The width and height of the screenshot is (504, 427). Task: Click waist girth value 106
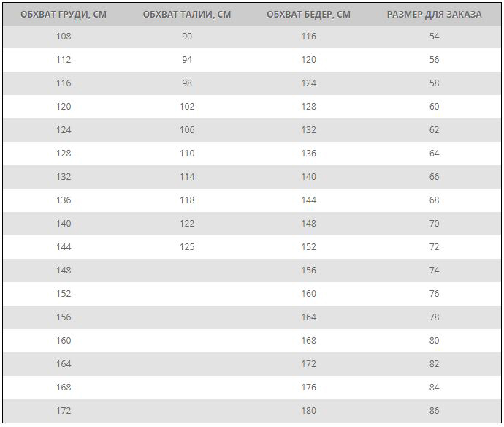pyautogui.click(x=187, y=130)
